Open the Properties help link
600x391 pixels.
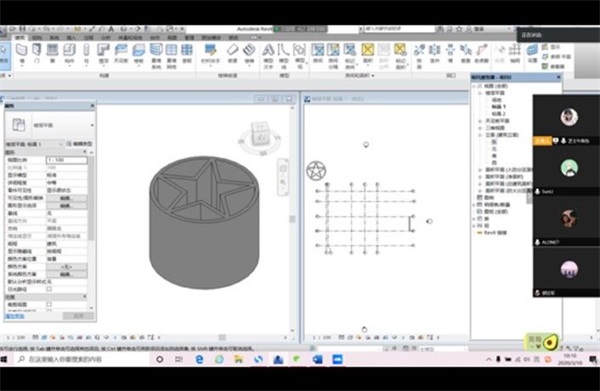(x=15, y=316)
